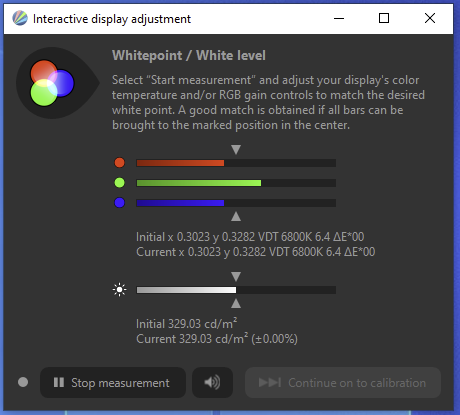Screen dimensions: 460x415
Task: Click the up arrow marker below blue bar
Action: click(x=236, y=217)
